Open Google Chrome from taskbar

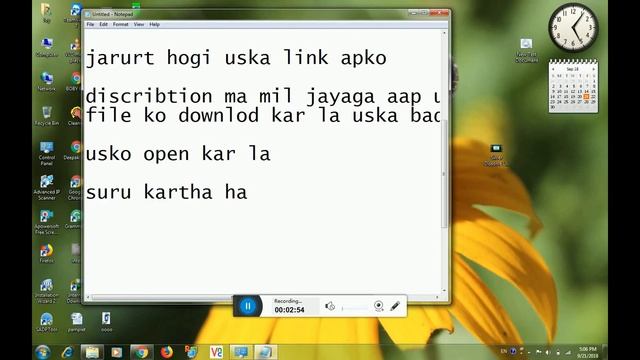142,352
